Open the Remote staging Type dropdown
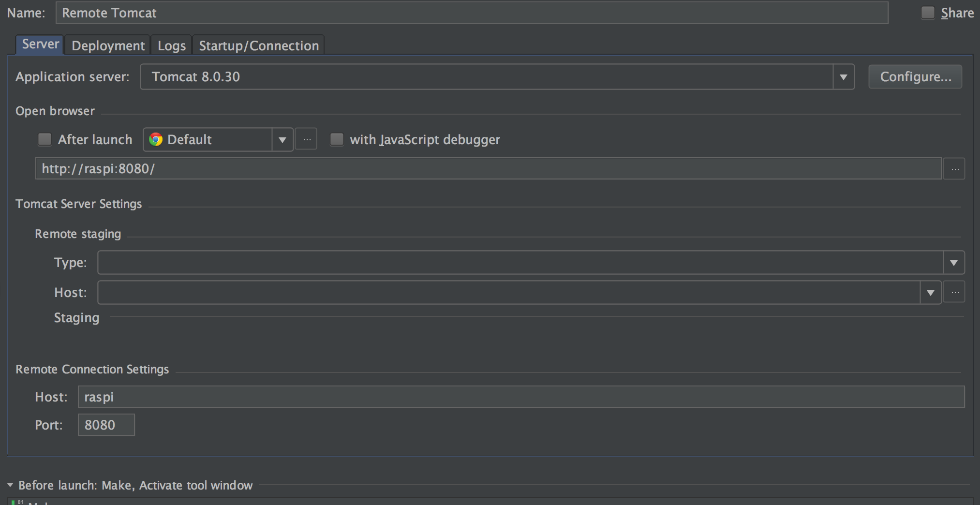The width and height of the screenshot is (980, 505). (953, 263)
